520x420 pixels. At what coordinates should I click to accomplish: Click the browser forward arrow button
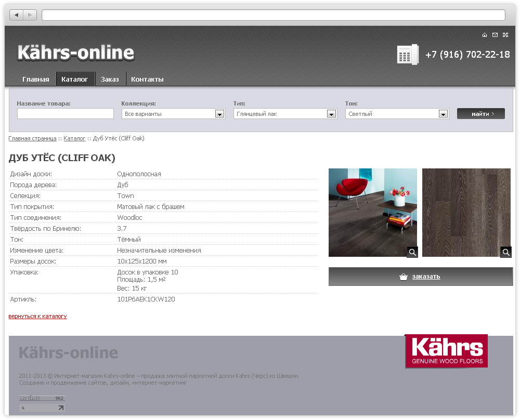pyautogui.click(x=30, y=15)
